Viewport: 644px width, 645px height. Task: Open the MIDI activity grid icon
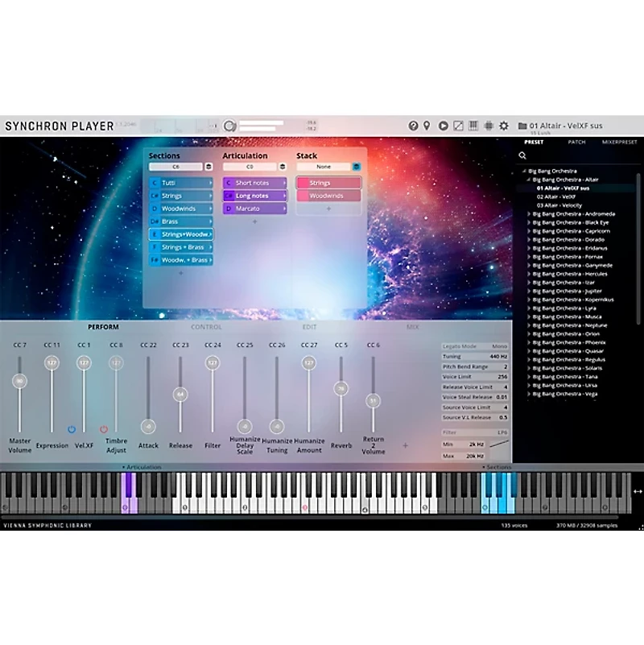(489, 126)
